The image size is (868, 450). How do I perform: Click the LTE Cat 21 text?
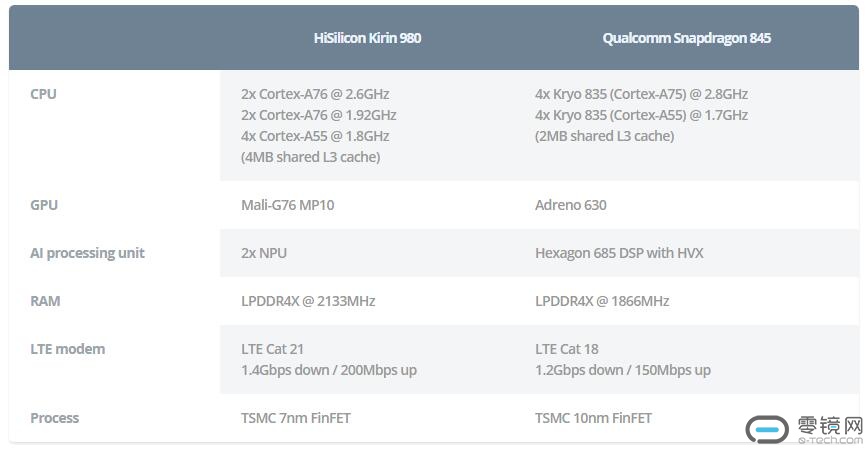pos(272,349)
